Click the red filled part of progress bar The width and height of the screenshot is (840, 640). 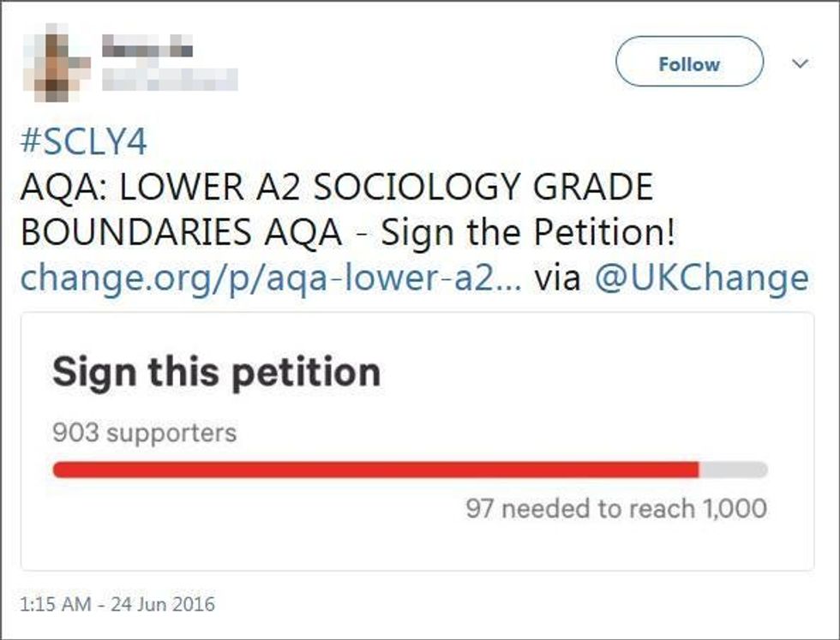pos(376,470)
